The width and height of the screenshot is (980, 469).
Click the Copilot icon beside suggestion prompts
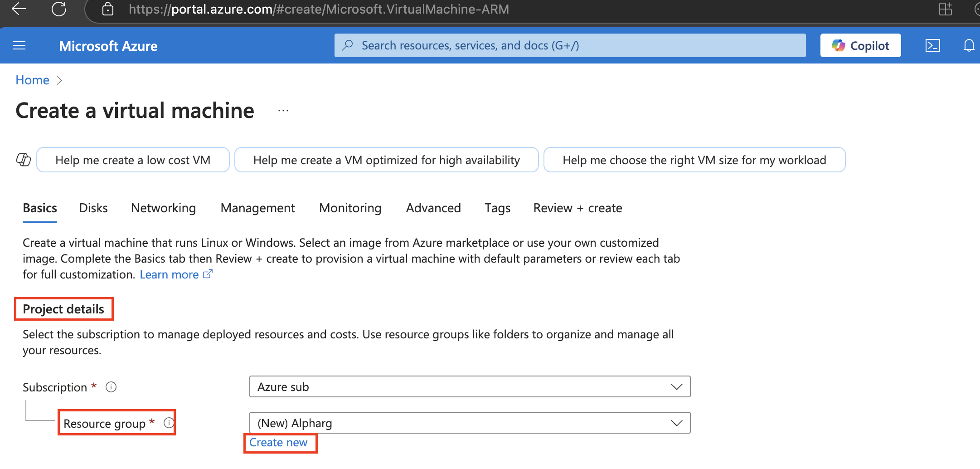click(24, 160)
